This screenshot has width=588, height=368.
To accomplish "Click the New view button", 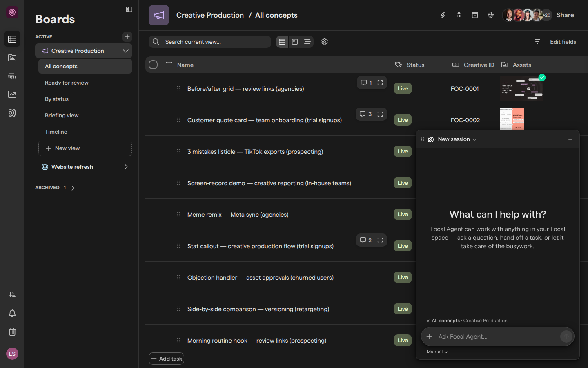I will [85, 148].
